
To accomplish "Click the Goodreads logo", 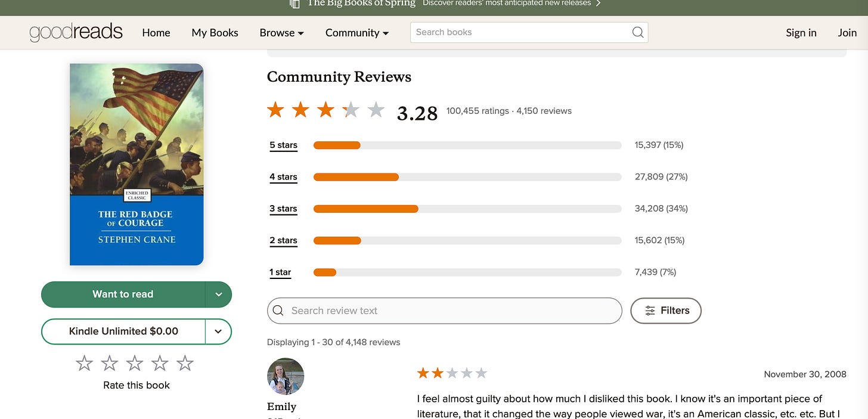I will (76, 32).
